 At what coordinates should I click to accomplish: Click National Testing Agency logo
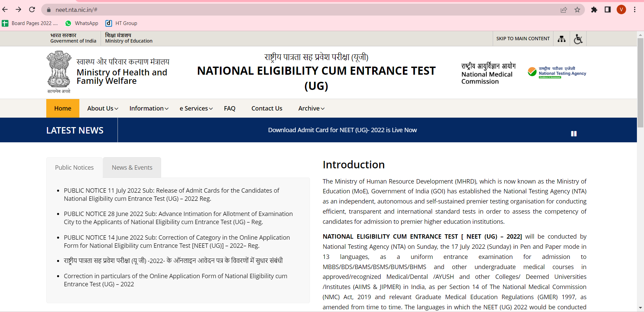coord(557,72)
